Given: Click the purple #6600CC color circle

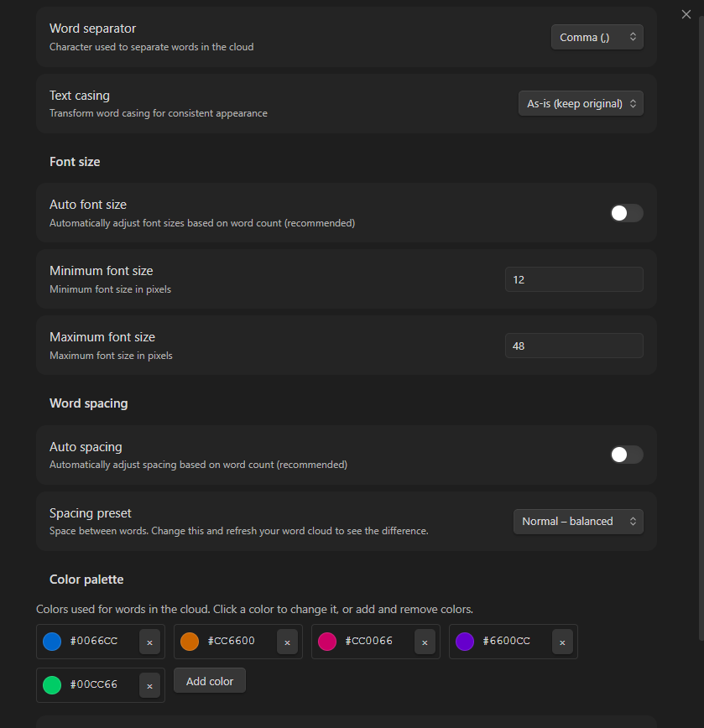Looking at the screenshot, I should click(x=465, y=642).
